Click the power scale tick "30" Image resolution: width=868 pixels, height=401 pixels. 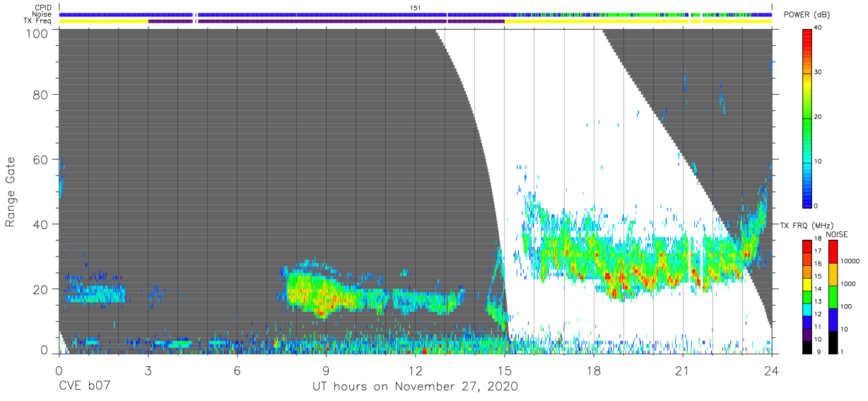click(819, 72)
